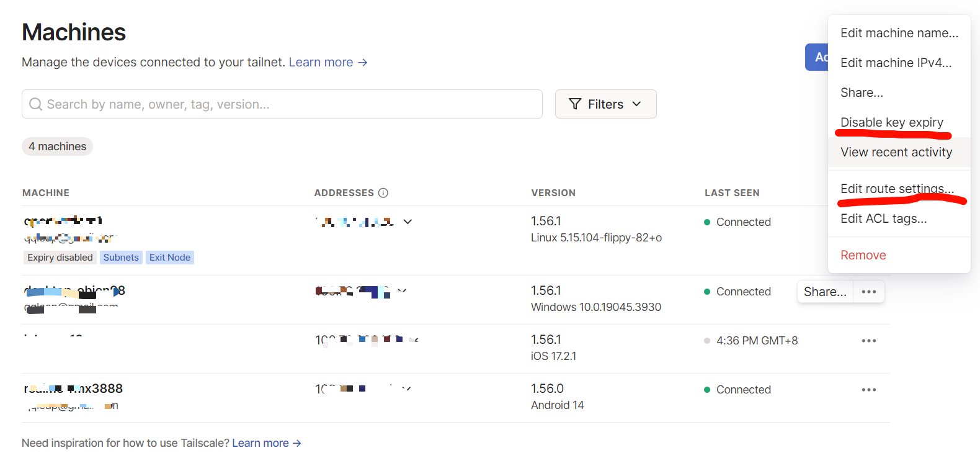Click the funnel icon in Filters
This screenshot has height=458, width=980.
tap(575, 104)
